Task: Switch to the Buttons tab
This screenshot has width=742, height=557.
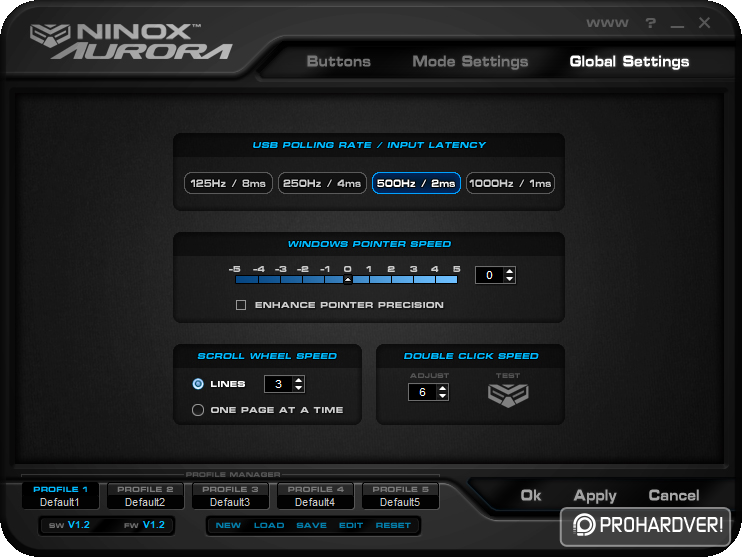Action: point(338,62)
